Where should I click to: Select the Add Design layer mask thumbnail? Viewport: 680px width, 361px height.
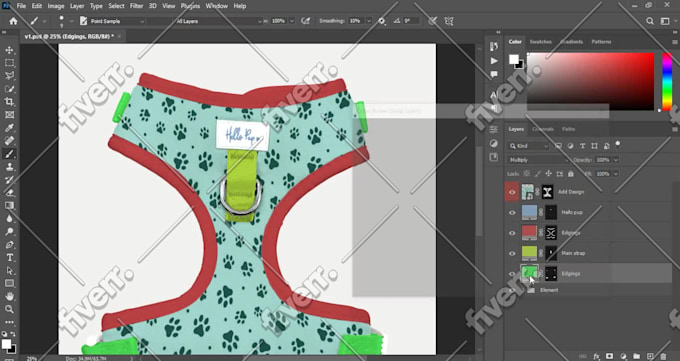click(548, 192)
